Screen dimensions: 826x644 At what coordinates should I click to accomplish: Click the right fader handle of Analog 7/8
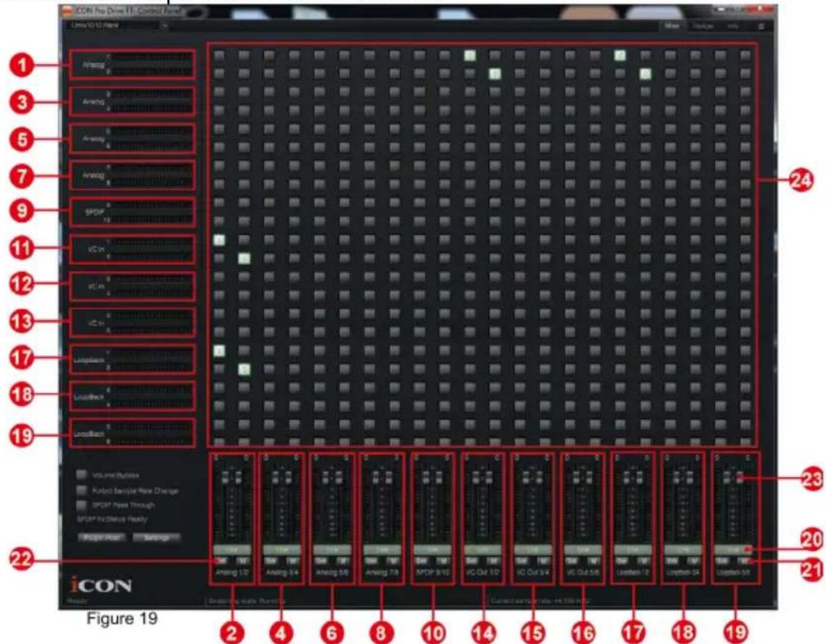pos(390,477)
